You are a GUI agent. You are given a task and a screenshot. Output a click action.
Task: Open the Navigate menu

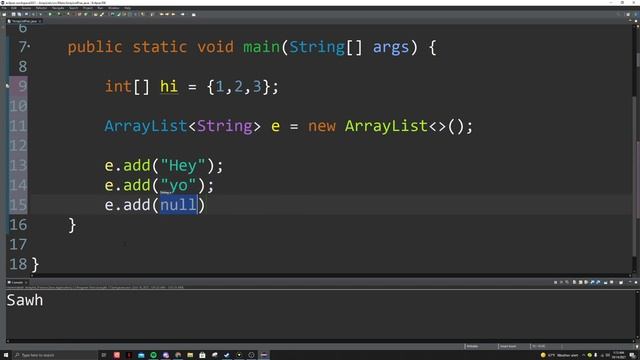click(58, 8)
